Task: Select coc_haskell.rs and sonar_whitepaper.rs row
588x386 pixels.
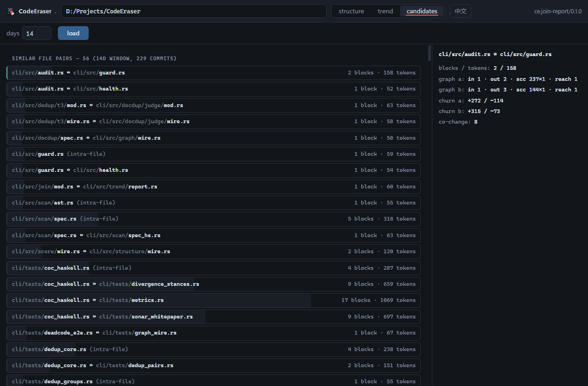Action: (x=214, y=317)
